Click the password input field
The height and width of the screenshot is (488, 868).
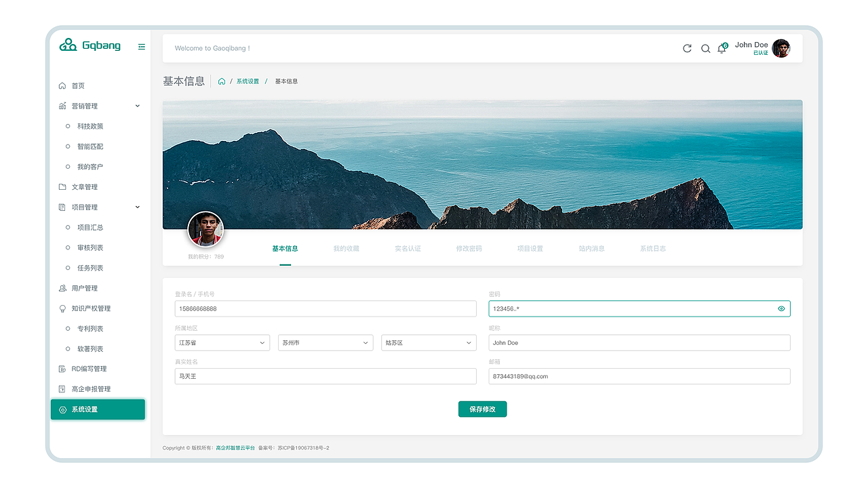[x=639, y=308]
